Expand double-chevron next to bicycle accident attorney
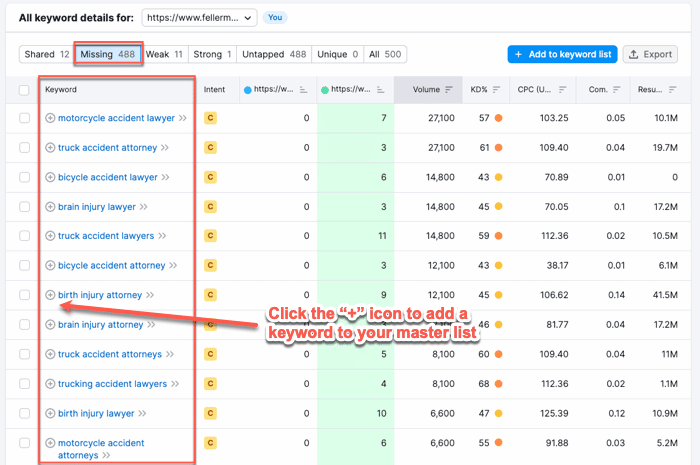This screenshot has width=700, height=465. 173,266
